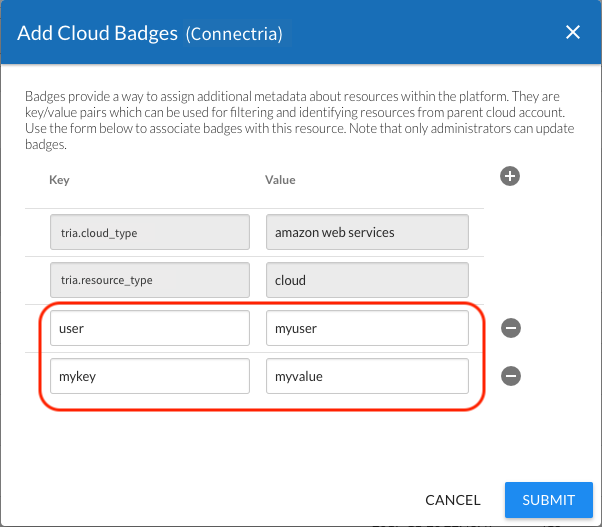This screenshot has width=602, height=527.
Task: Close the Add Cloud Badges dialog
Action: click(x=573, y=32)
